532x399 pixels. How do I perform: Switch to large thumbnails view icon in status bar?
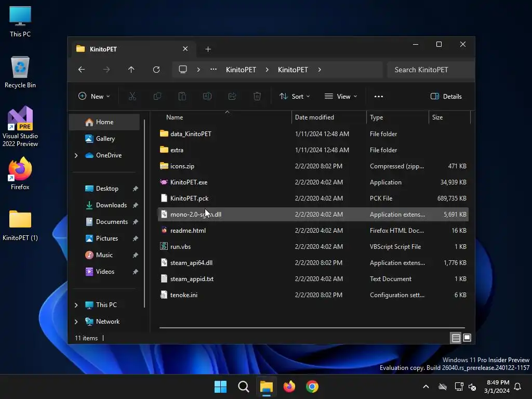point(467,338)
